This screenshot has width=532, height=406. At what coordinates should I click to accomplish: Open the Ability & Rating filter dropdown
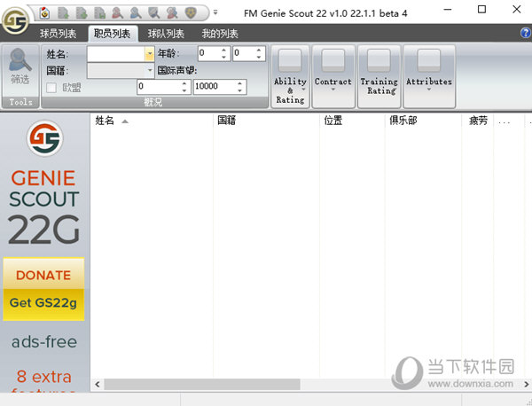(290, 76)
